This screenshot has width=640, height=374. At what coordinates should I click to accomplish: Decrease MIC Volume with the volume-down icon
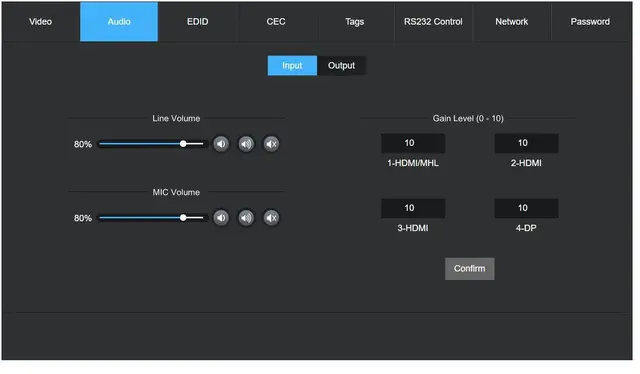coord(221,218)
